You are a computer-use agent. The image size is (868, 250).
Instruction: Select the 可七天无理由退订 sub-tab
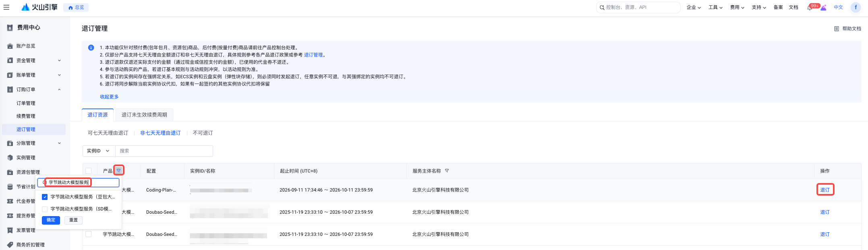108,133
